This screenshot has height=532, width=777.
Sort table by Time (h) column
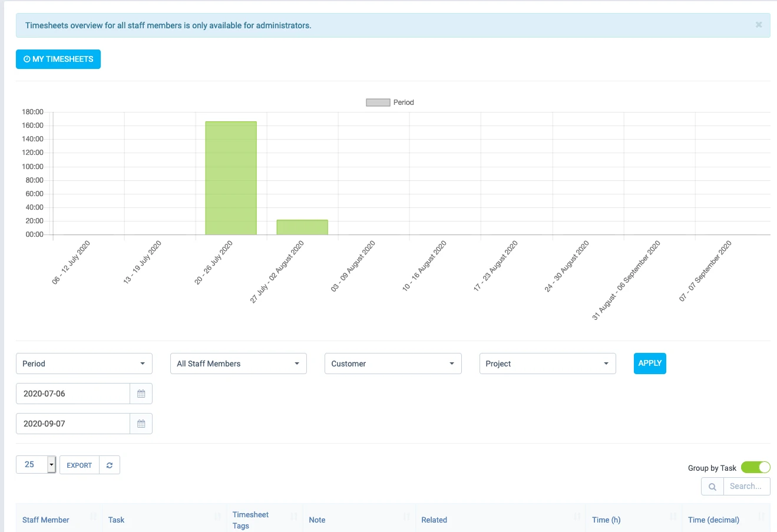click(606, 520)
